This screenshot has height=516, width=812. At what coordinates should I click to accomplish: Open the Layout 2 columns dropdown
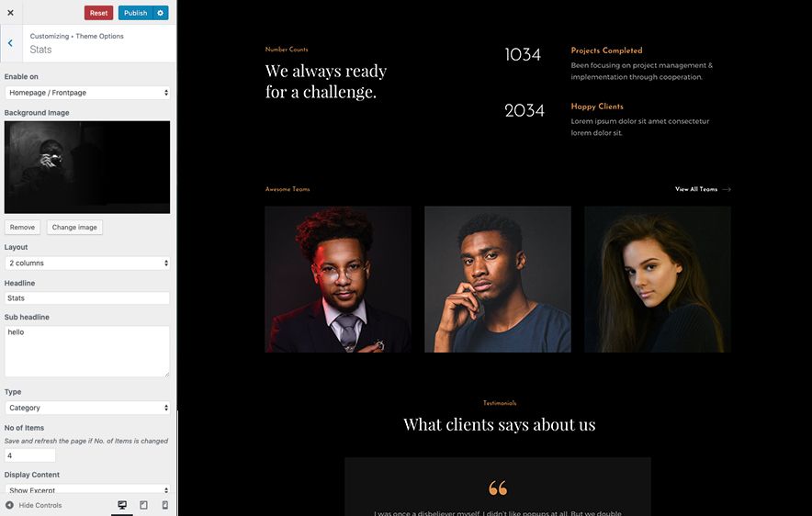pyautogui.click(x=87, y=263)
